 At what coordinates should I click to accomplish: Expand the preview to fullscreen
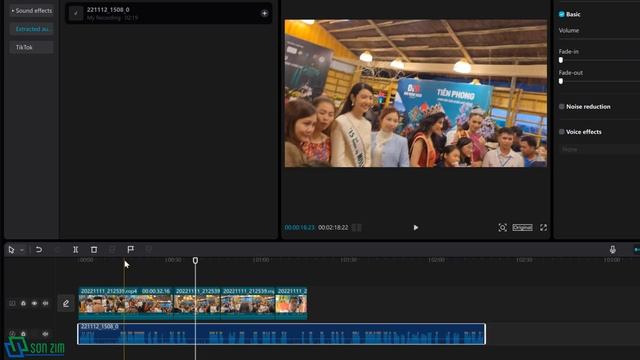click(543, 227)
